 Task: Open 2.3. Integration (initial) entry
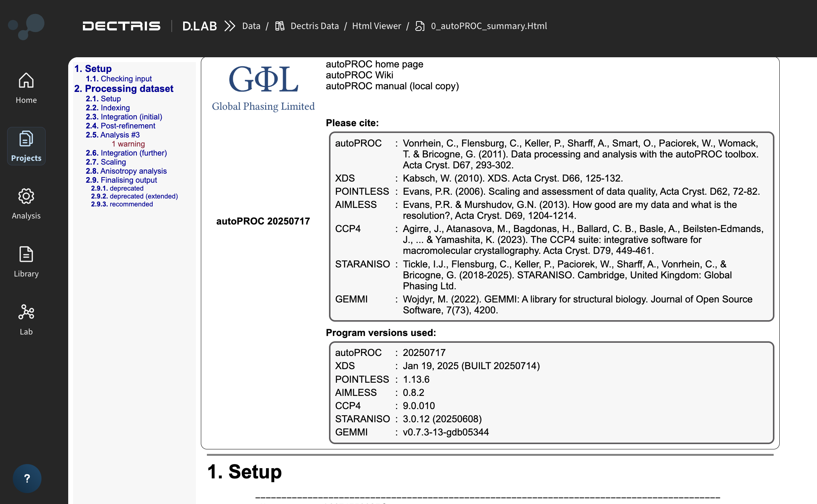click(x=124, y=117)
